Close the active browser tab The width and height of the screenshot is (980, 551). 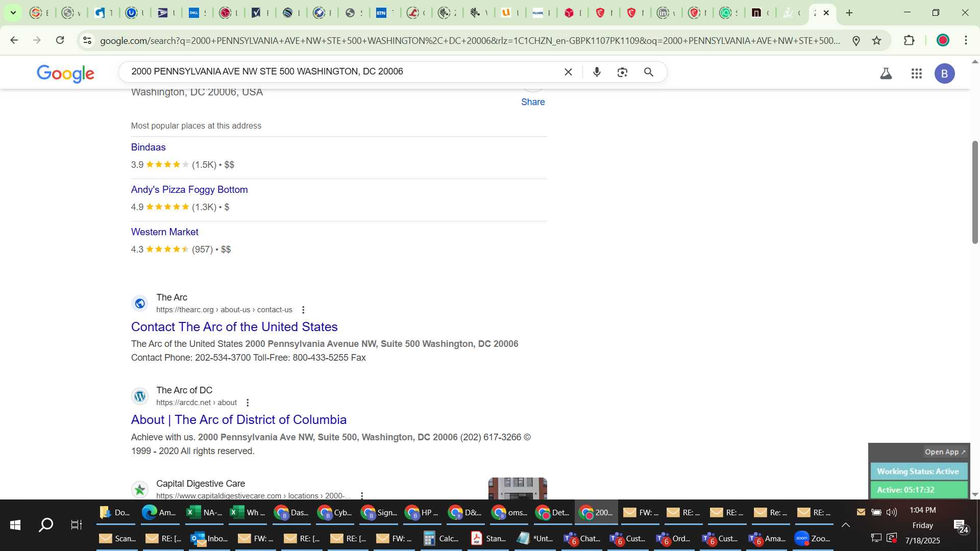pyautogui.click(x=826, y=13)
